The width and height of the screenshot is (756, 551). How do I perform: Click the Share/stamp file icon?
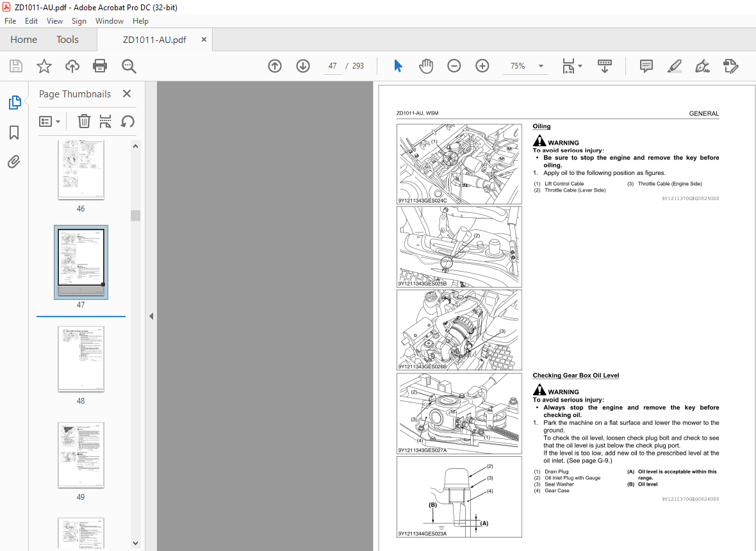point(731,66)
